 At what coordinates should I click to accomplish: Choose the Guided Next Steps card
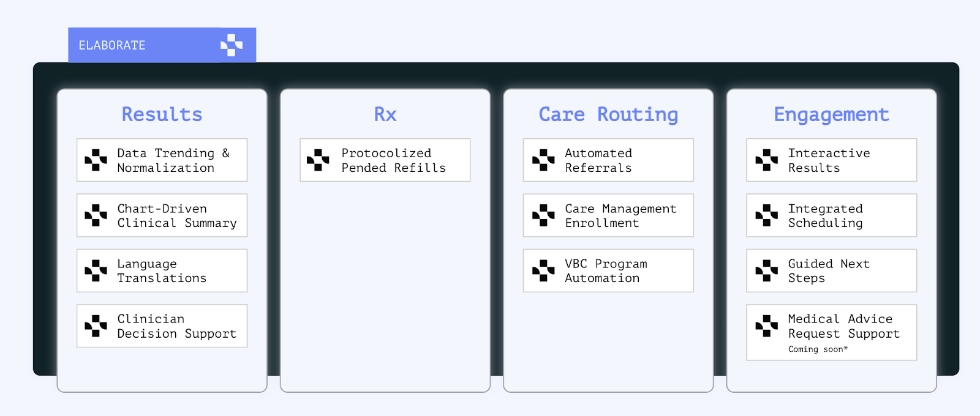[831, 270]
